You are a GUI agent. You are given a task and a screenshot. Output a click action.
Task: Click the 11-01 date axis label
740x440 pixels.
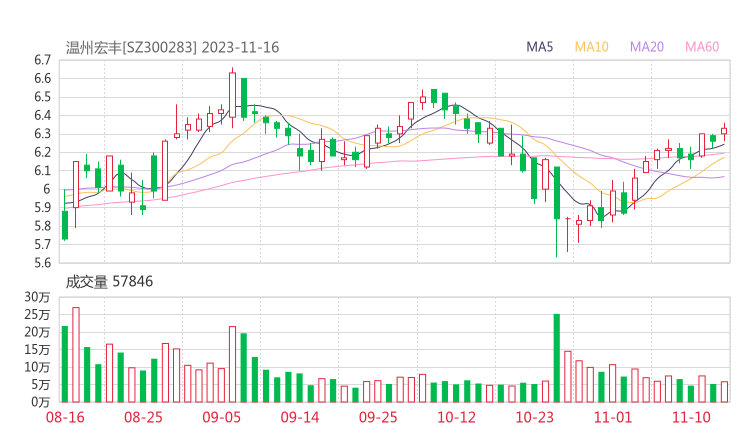(x=613, y=417)
